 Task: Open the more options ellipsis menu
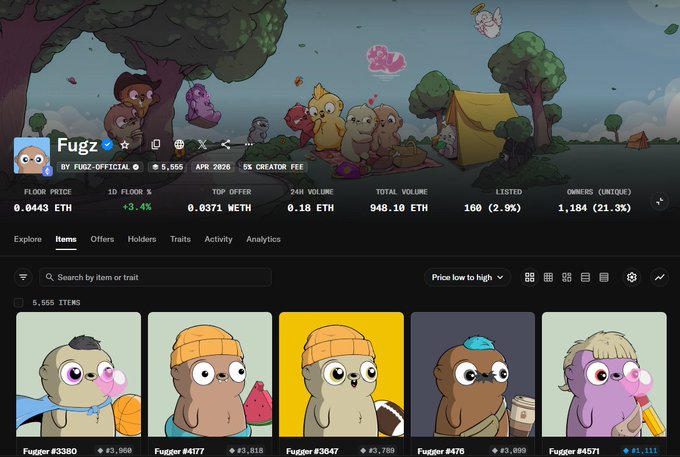point(248,145)
